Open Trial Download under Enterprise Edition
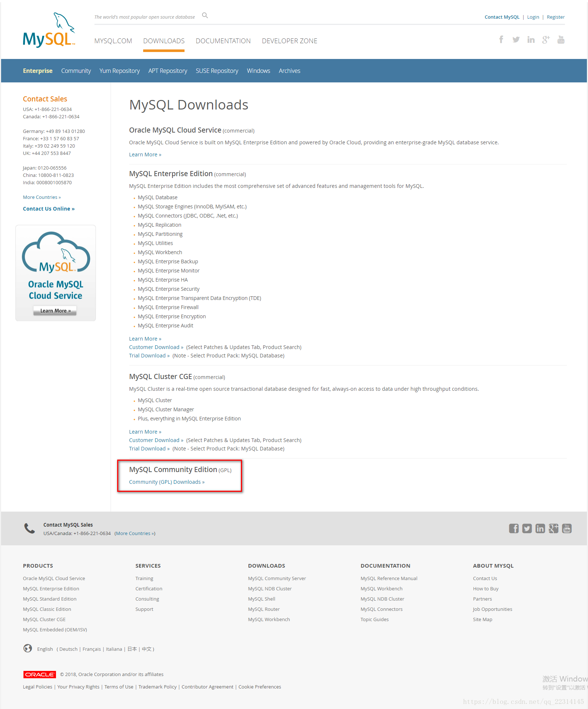 tap(149, 356)
